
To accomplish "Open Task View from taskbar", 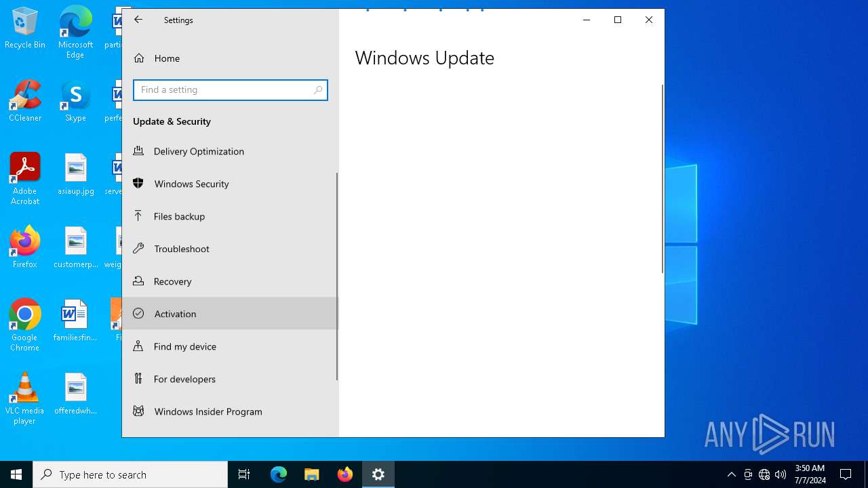I will tap(244, 474).
